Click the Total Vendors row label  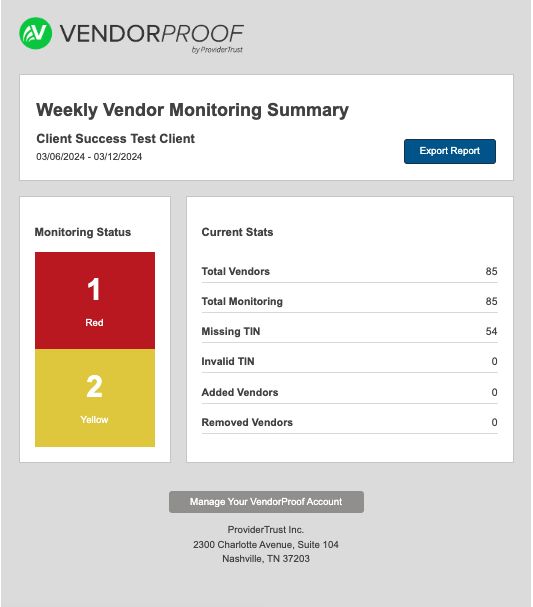[235, 271]
